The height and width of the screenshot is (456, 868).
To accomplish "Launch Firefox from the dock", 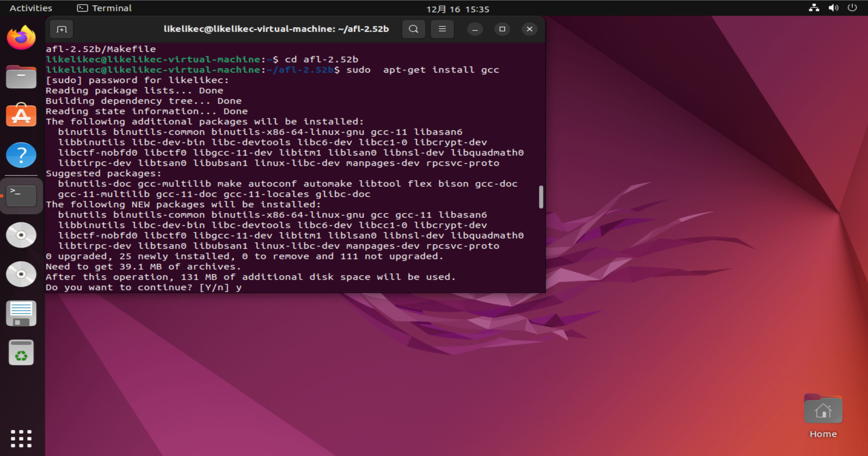I will click(x=21, y=37).
